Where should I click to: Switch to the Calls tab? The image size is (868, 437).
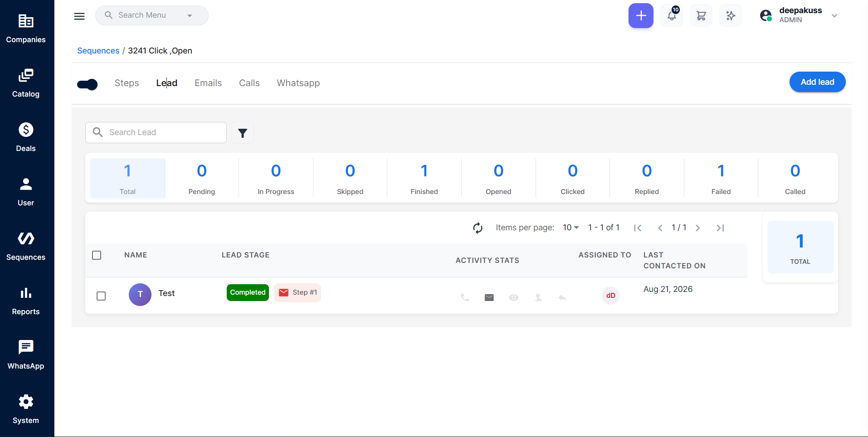[249, 83]
